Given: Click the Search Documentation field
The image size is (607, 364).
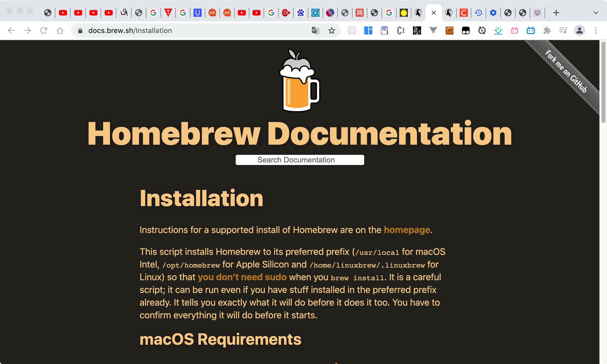Looking at the screenshot, I should 300,160.
